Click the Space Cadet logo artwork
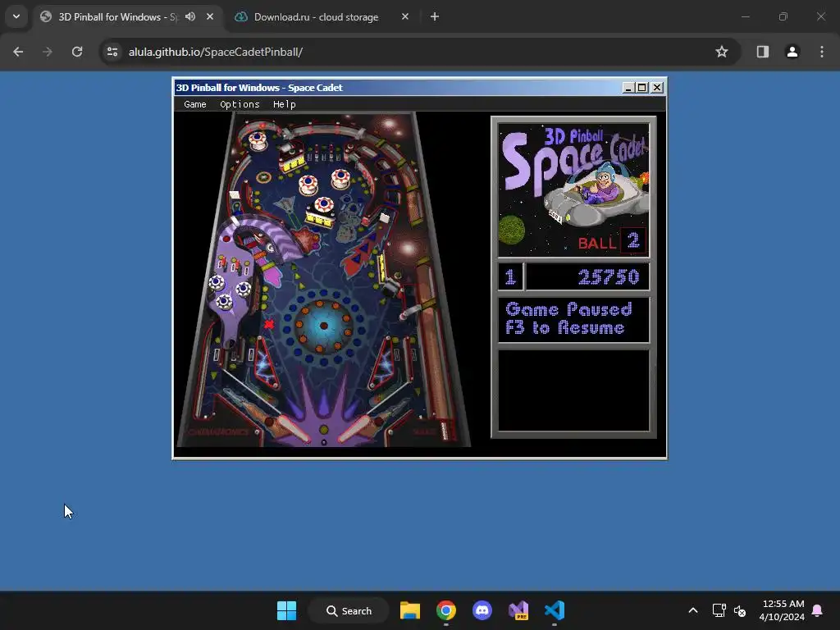The image size is (840, 630). (x=573, y=189)
